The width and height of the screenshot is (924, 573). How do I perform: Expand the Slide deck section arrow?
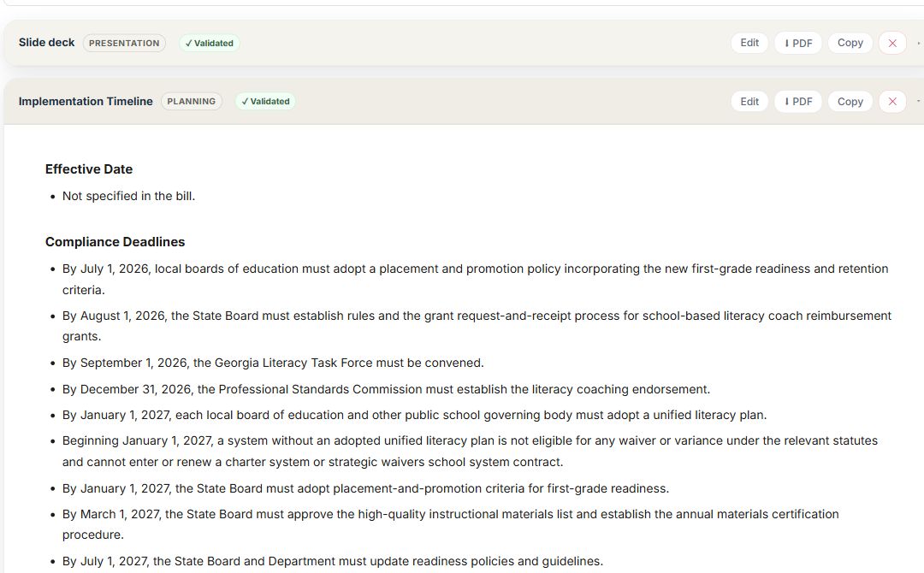[918, 43]
